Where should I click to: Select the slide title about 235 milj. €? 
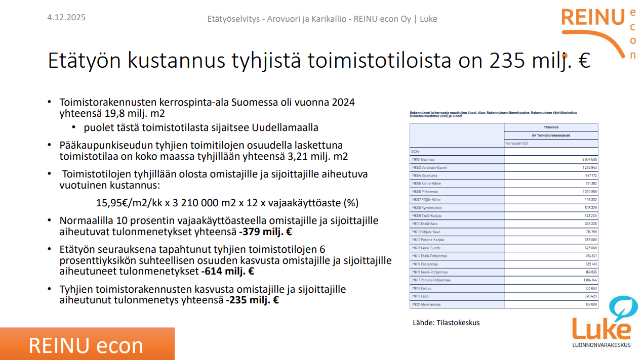(x=319, y=61)
